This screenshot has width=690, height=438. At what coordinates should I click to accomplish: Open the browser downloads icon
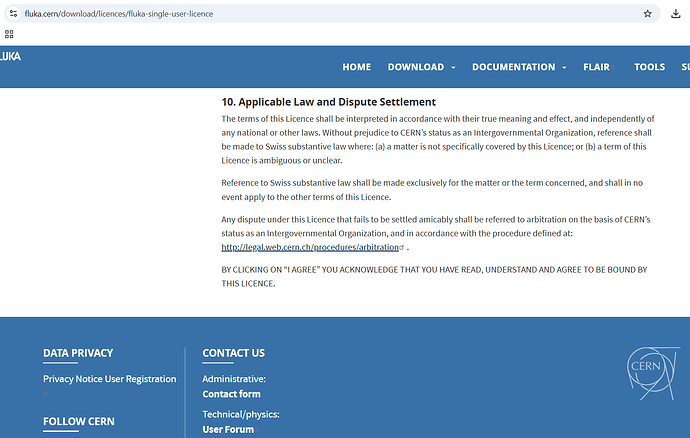675,14
